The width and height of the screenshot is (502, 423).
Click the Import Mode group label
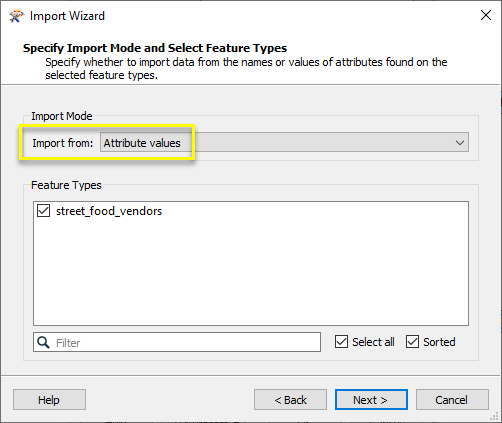coord(62,116)
